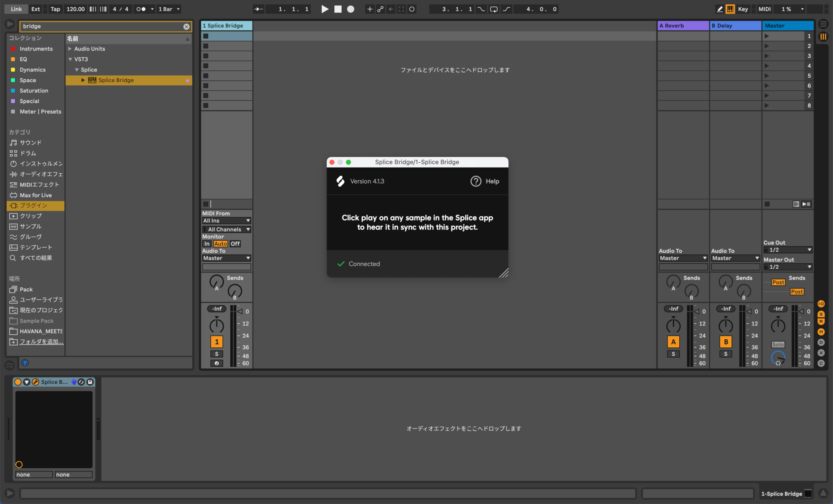Toggle Draw Mode pencil icon

point(720,9)
